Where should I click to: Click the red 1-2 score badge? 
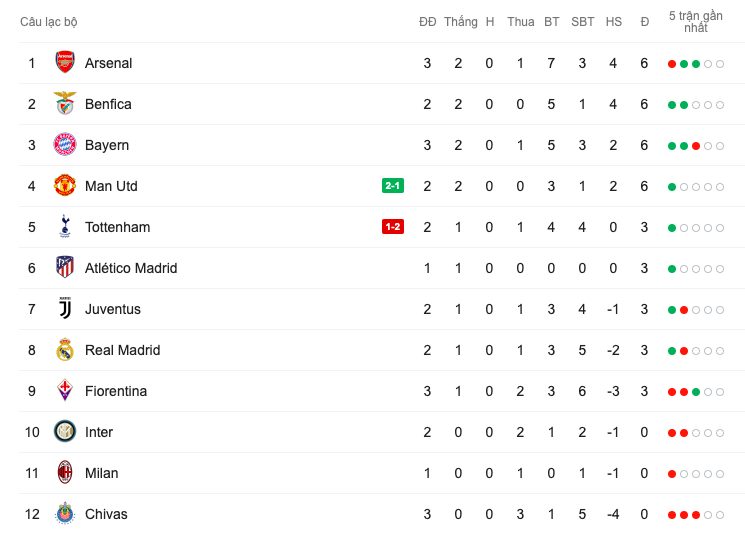click(392, 227)
